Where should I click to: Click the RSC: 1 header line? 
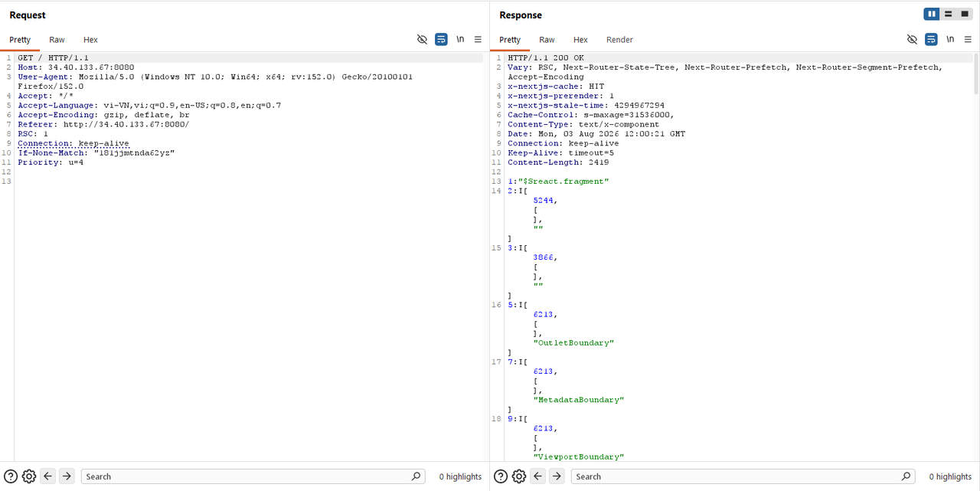[33, 133]
